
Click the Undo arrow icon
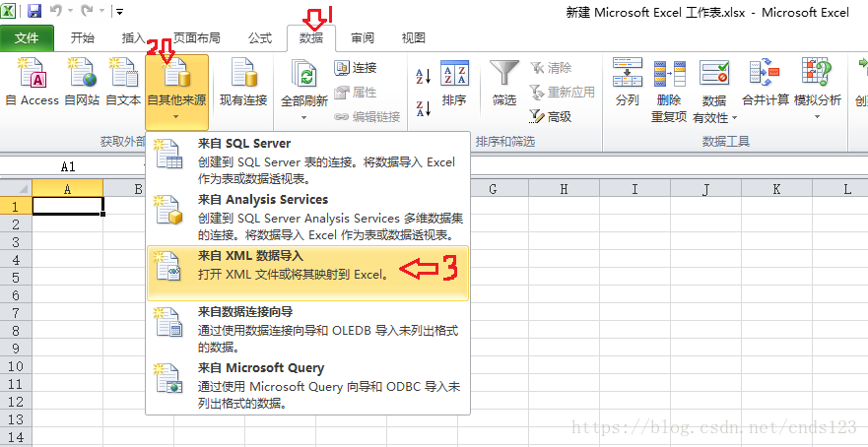click(56, 11)
